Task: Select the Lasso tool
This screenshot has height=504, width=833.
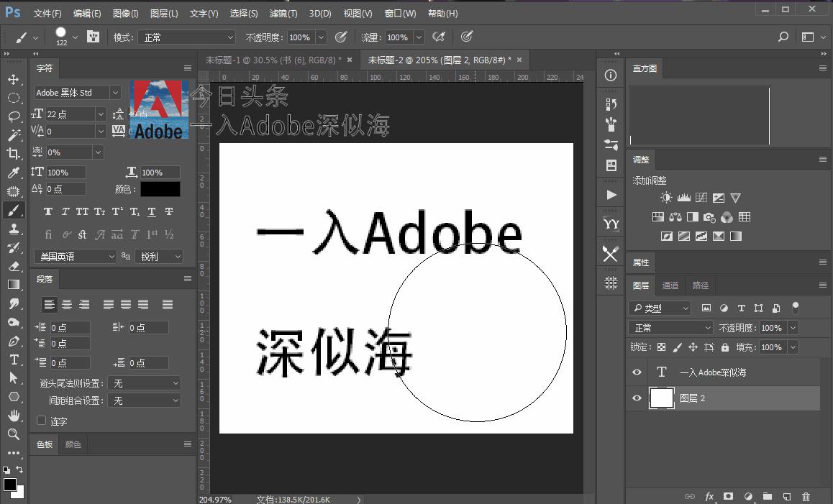Action: coord(13,116)
